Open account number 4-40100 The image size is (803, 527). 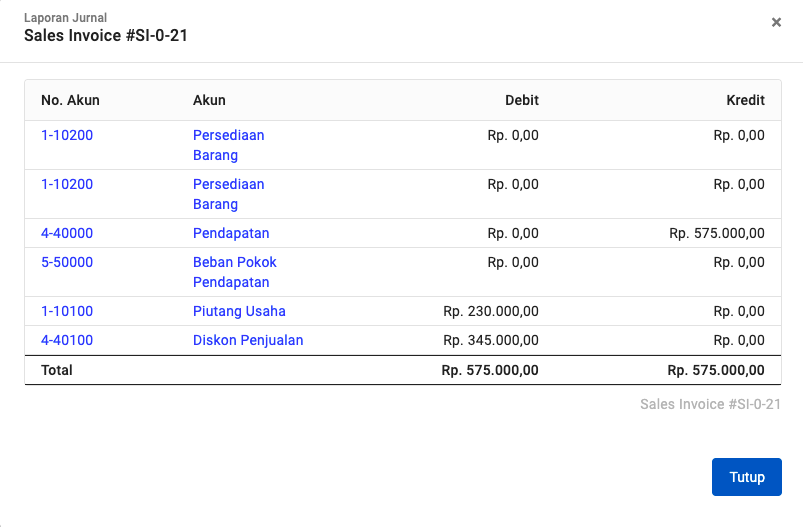point(67,340)
